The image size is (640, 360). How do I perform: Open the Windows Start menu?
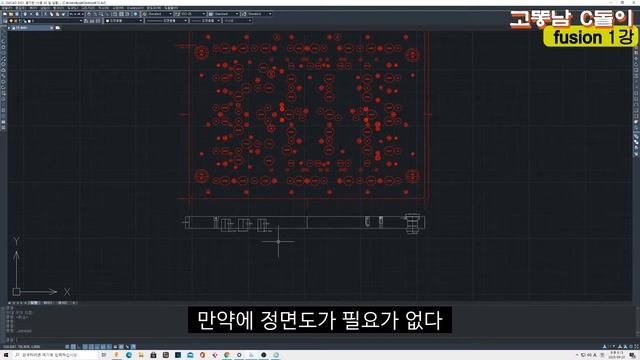coord(6,355)
